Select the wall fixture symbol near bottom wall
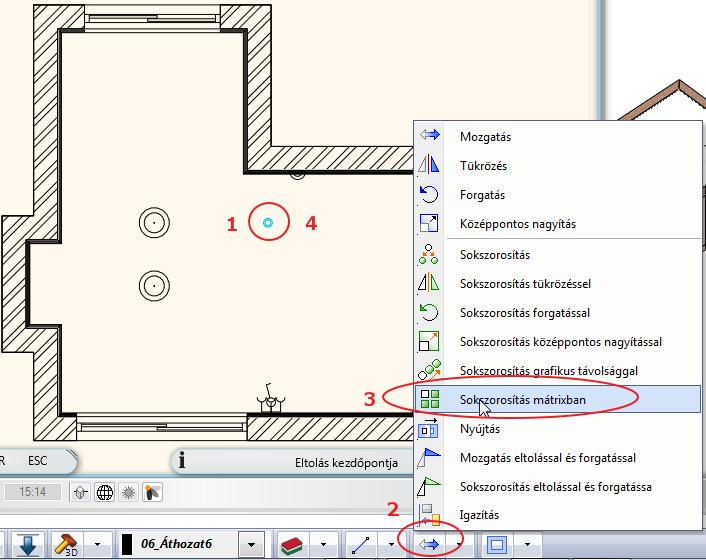Viewport: 706px width, 560px height. tap(271, 399)
